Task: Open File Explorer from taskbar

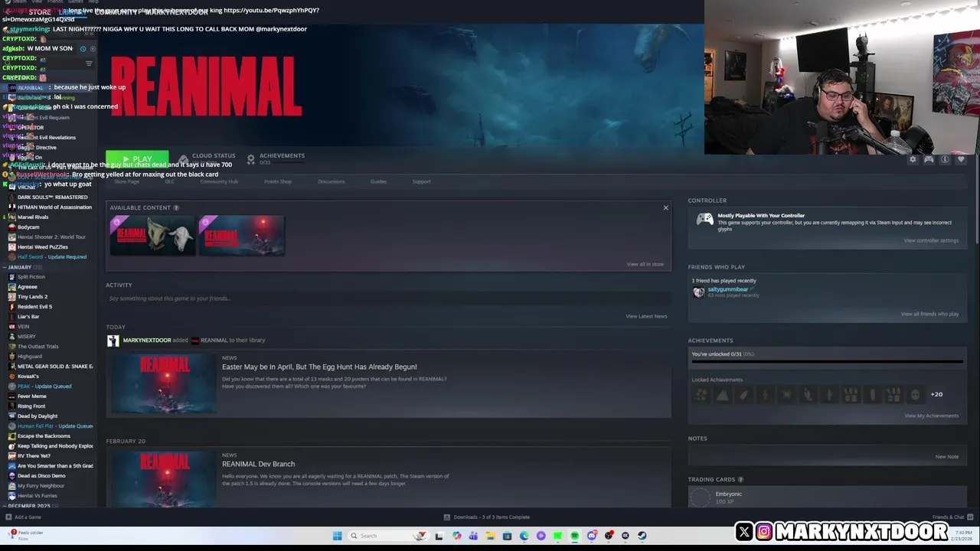Action: tap(490, 536)
